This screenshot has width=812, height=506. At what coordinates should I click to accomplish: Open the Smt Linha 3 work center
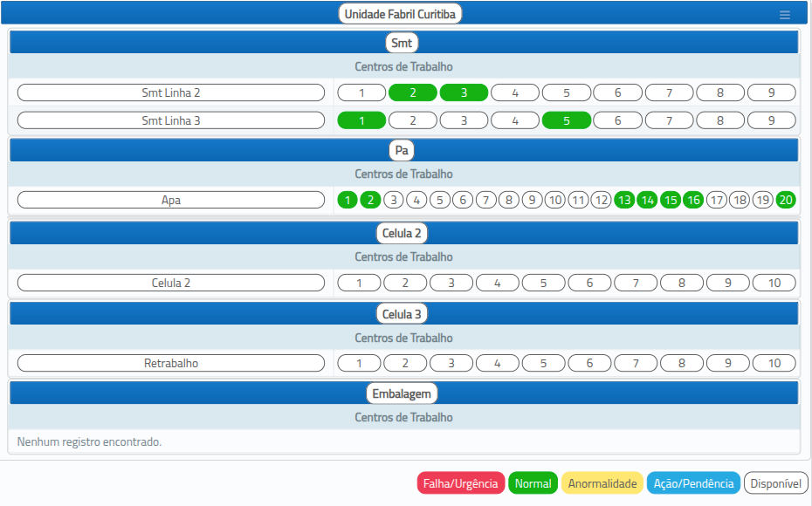171,121
